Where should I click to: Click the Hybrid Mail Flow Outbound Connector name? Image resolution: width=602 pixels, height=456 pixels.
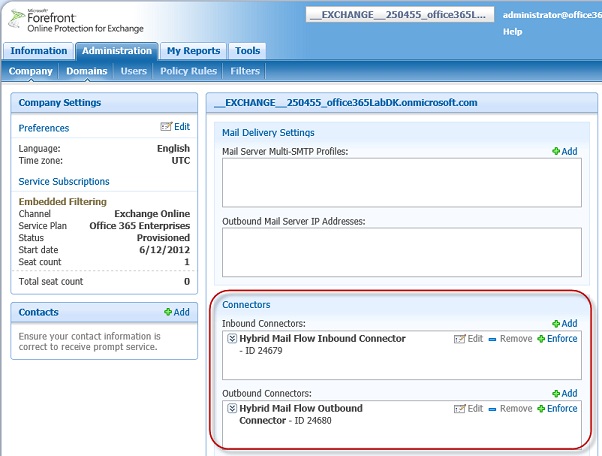(x=301, y=414)
